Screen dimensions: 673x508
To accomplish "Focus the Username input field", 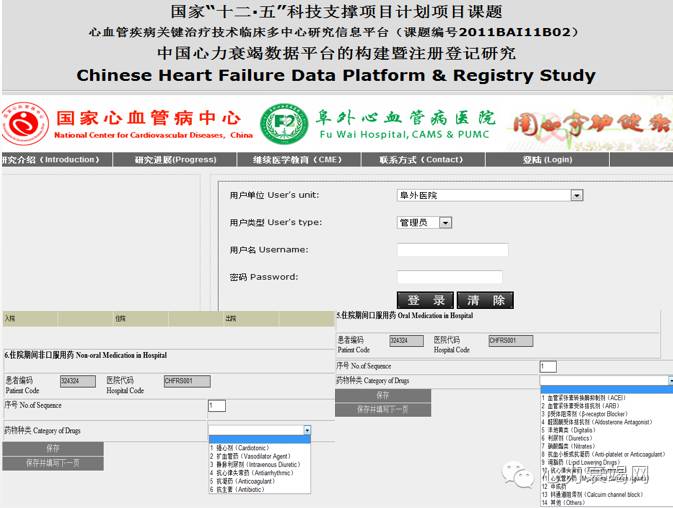I will click(452, 250).
